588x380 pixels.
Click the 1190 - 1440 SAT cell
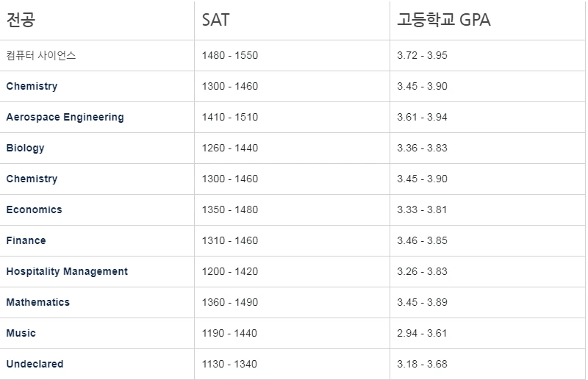point(229,333)
